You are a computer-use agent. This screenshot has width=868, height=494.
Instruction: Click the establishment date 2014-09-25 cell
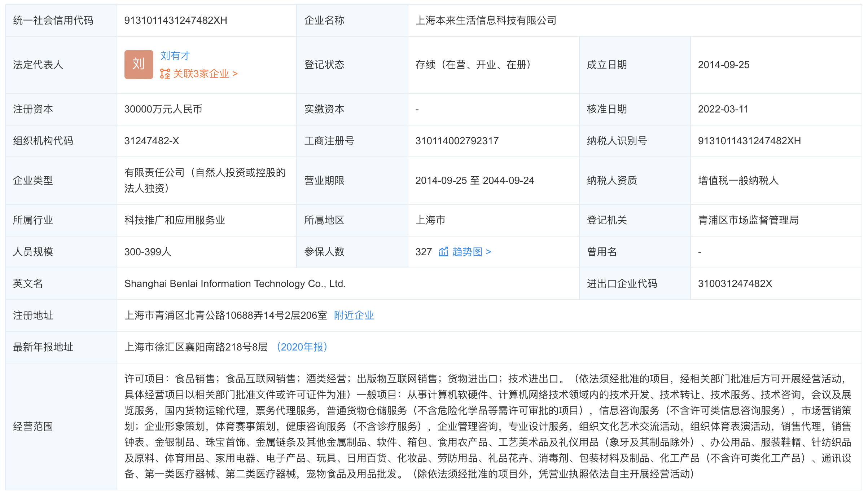coord(723,65)
